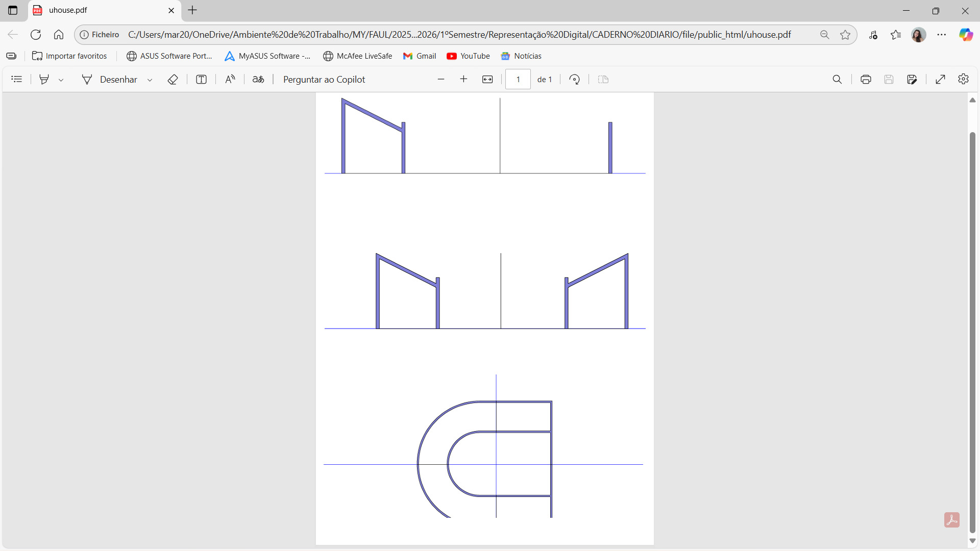This screenshot has height=551, width=980.
Task: Open a new browser tab
Action: (192, 10)
